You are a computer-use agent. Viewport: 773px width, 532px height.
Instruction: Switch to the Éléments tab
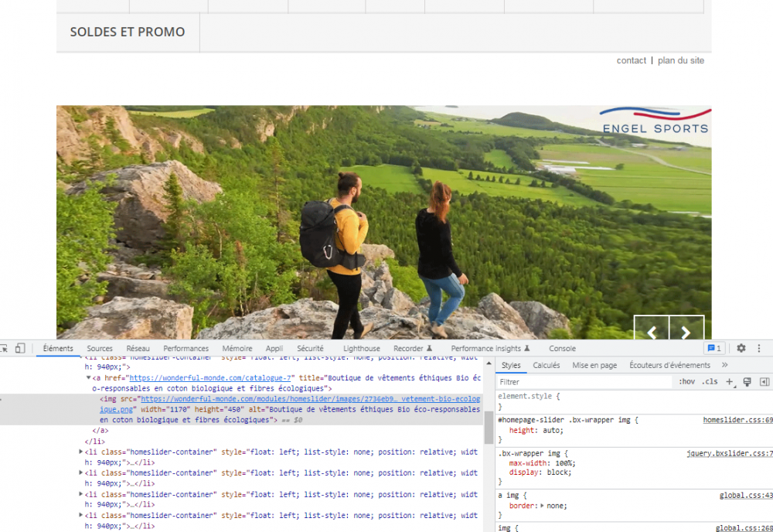click(58, 348)
